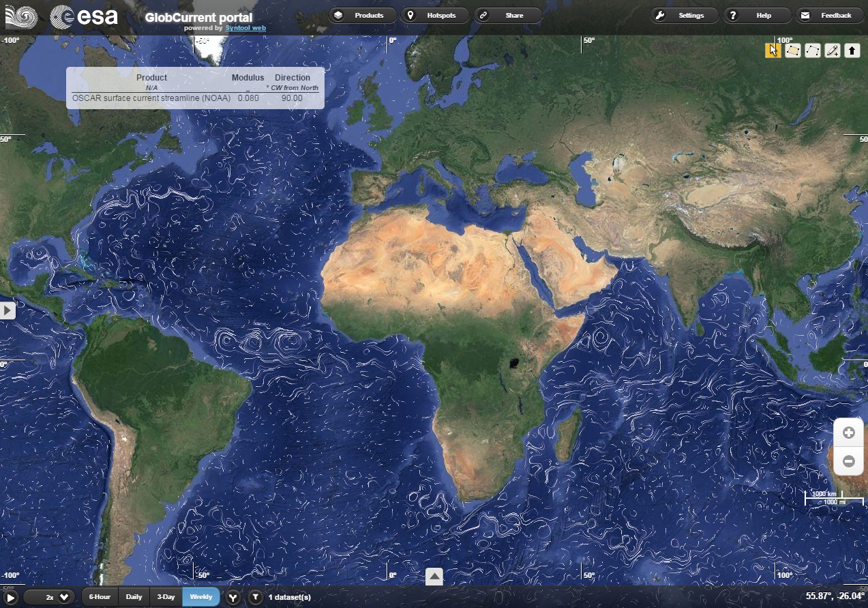Set time step to Daily
Screen dimensions: 868x608
pyautogui.click(x=134, y=597)
